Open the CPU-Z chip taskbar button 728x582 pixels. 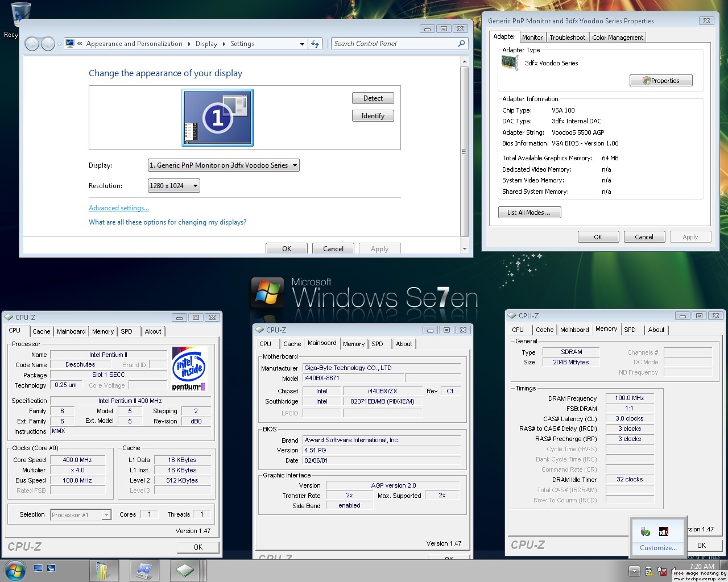[184, 570]
